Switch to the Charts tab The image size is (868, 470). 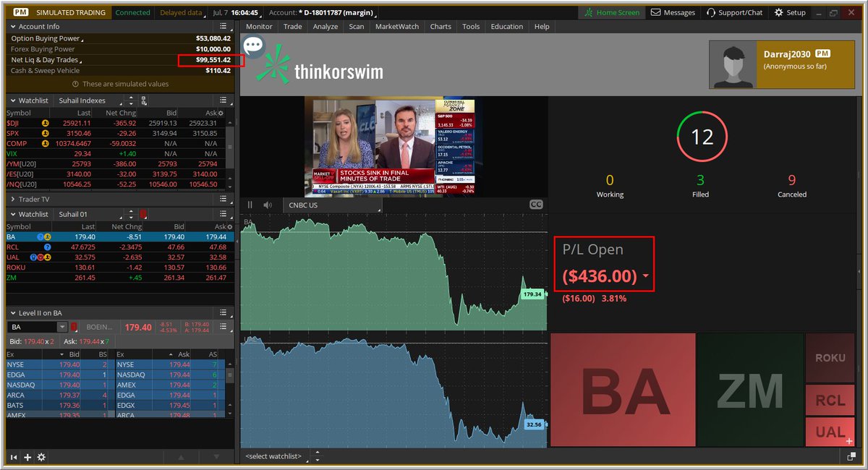tap(441, 27)
